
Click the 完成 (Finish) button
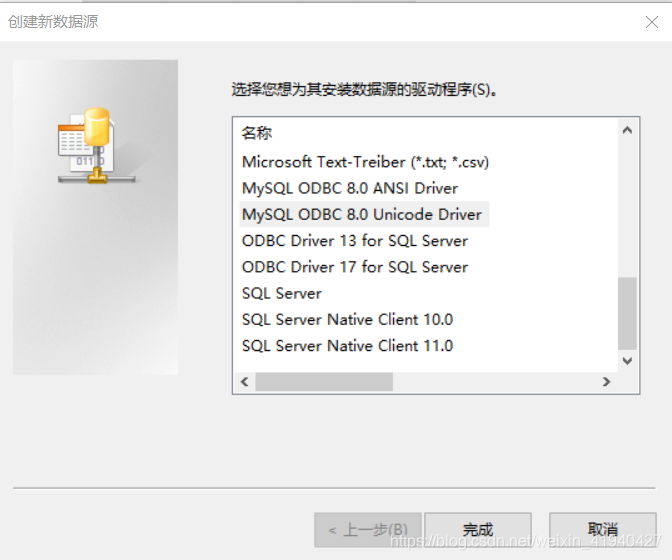click(478, 530)
